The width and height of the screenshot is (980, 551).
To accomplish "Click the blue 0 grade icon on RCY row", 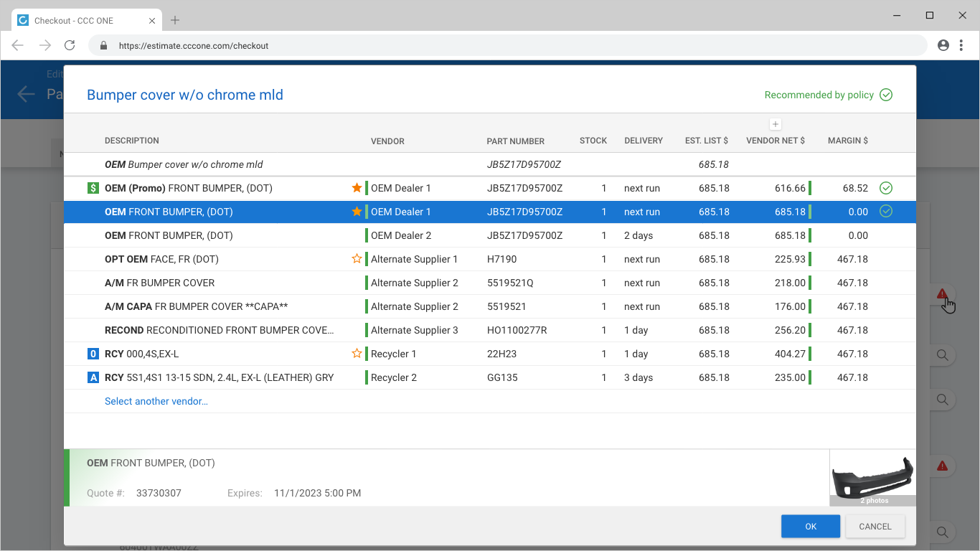I will 93,354.
